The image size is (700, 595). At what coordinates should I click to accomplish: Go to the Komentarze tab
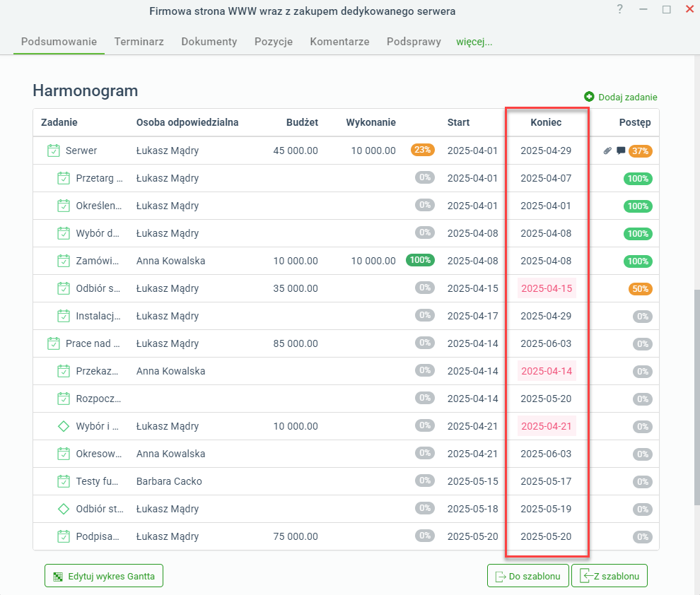click(339, 42)
